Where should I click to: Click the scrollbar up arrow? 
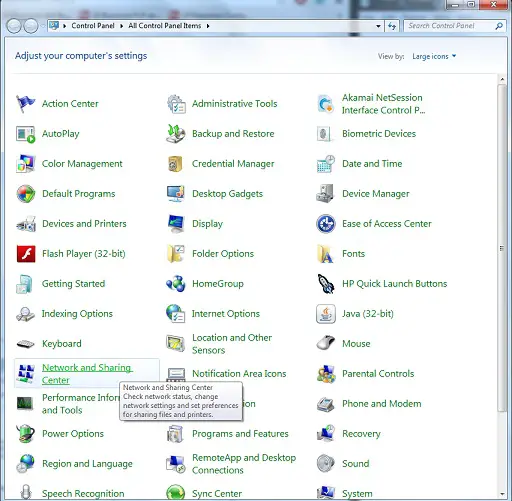[502, 79]
